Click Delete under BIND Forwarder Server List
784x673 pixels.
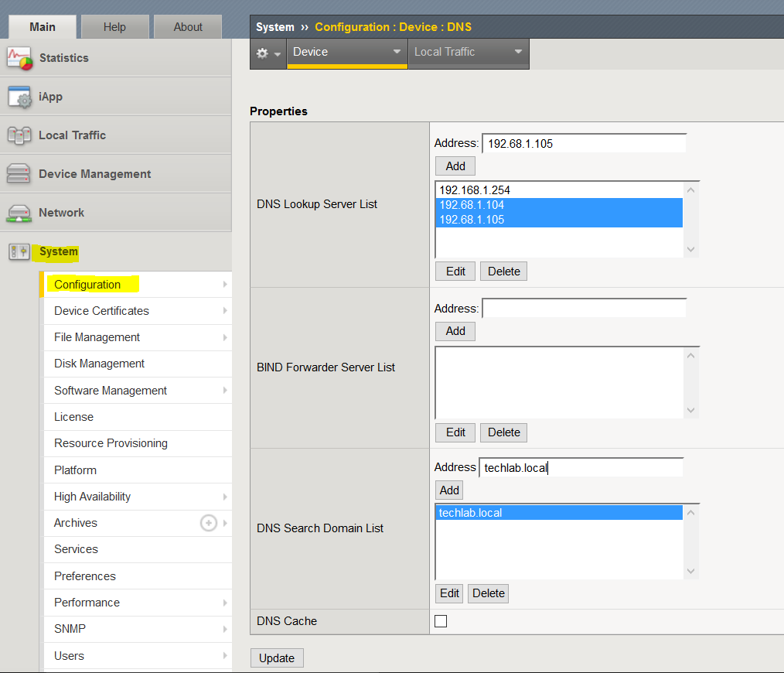coord(503,432)
